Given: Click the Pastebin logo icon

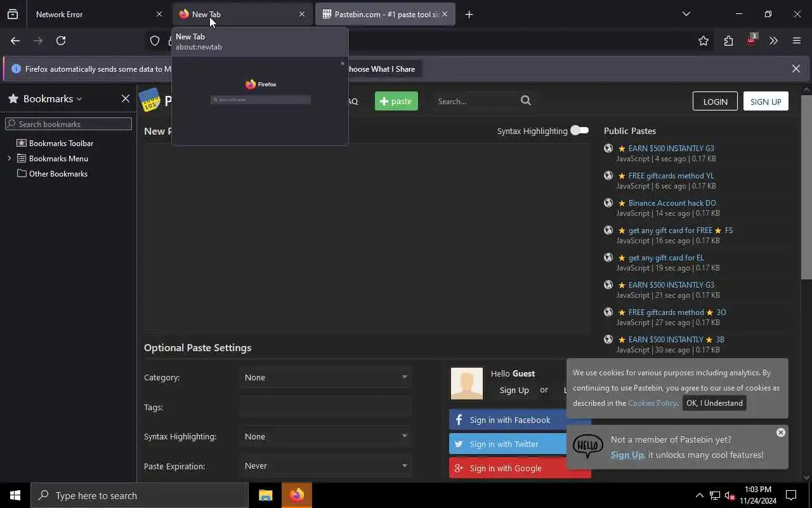Looking at the screenshot, I should pos(150,100).
